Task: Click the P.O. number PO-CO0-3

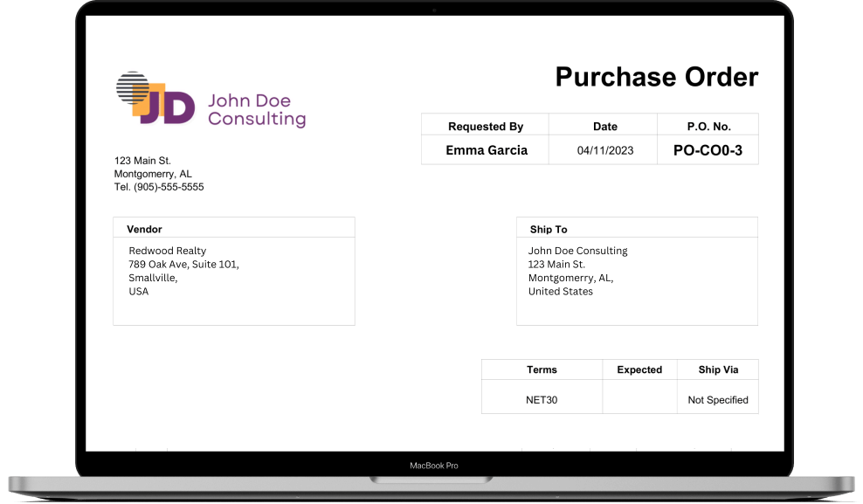Action: click(x=708, y=149)
